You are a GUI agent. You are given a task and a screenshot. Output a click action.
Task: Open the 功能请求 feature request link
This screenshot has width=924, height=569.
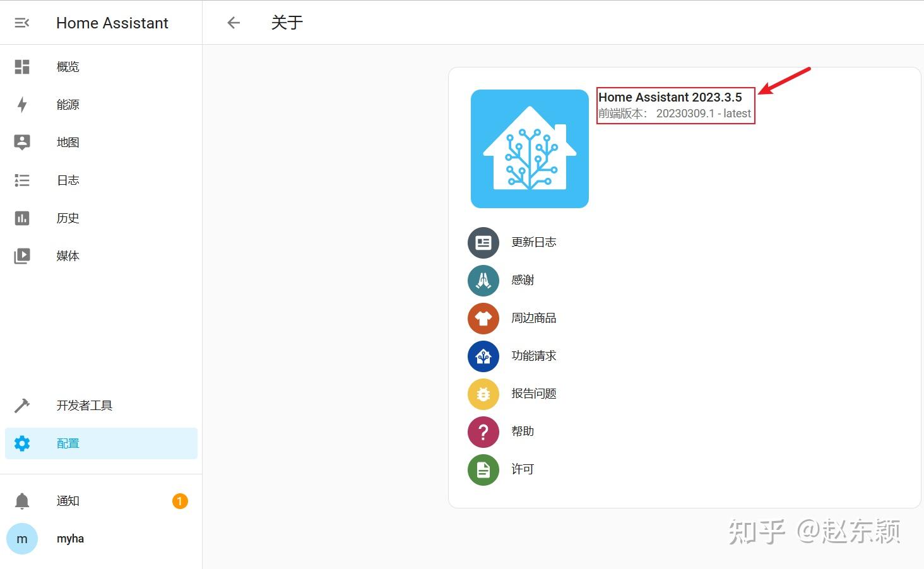pyautogui.click(x=534, y=356)
